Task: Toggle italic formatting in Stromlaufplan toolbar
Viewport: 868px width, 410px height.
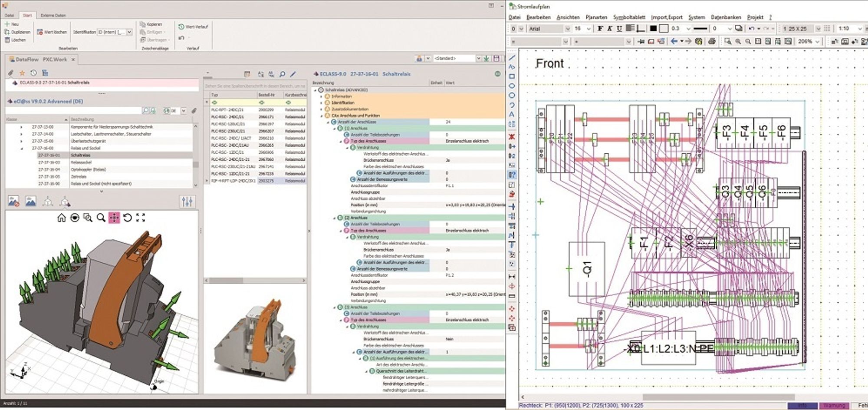Action: pyautogui.click(x=609, y=29)
